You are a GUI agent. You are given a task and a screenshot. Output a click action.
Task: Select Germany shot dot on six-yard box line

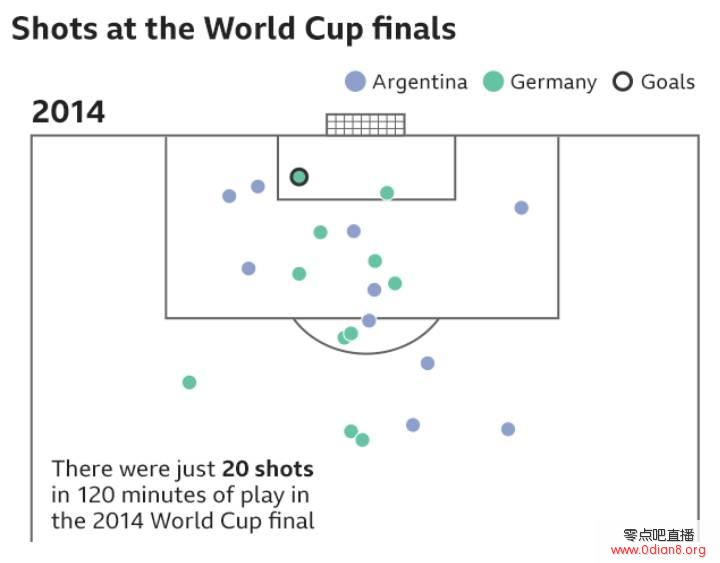pos(387,193)
